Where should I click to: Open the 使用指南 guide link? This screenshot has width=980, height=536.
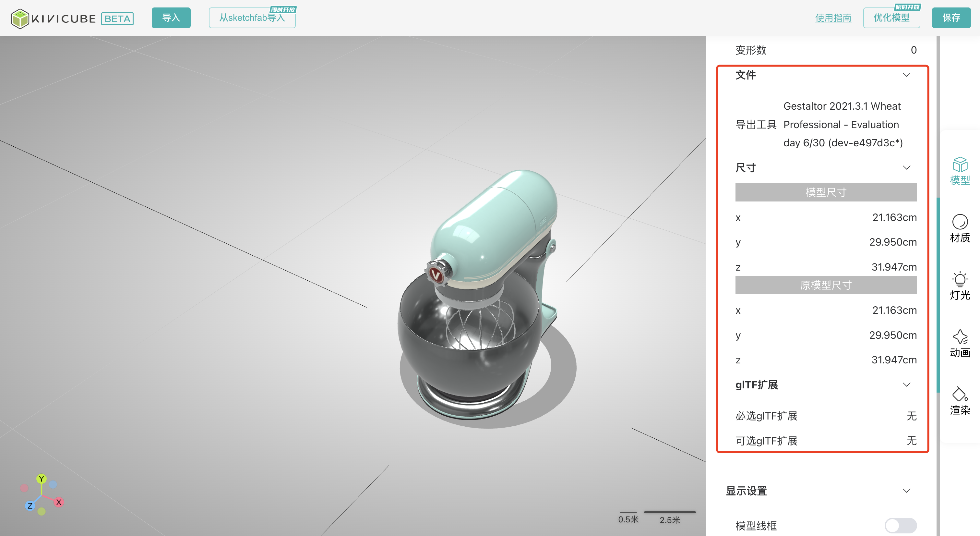pos(833,18)
